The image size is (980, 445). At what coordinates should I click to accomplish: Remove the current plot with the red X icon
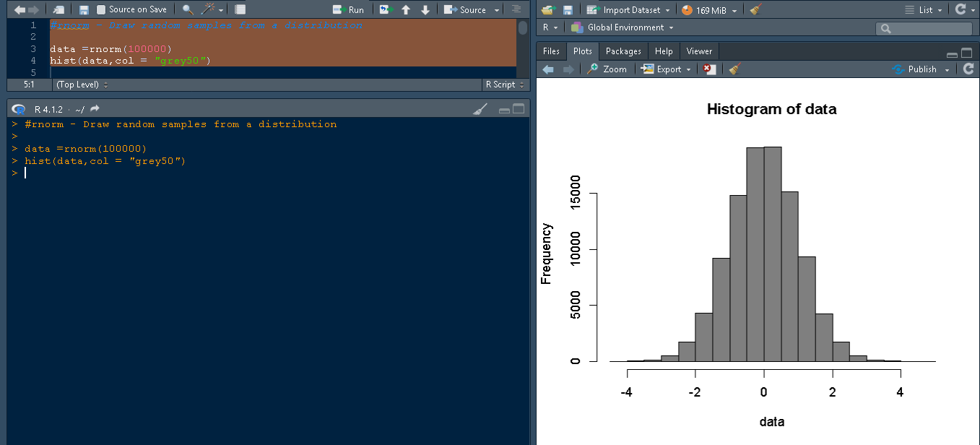[708, 69]
